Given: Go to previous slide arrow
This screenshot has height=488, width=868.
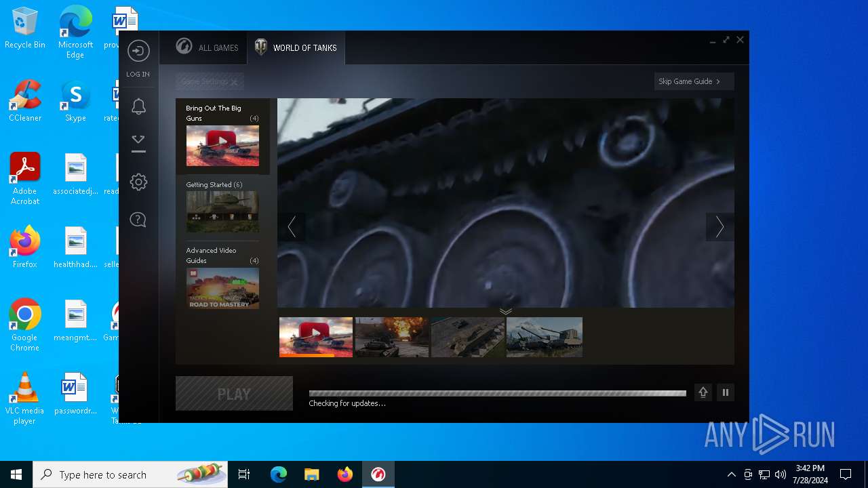Looking at the screenshot, I should coord(292,226).
